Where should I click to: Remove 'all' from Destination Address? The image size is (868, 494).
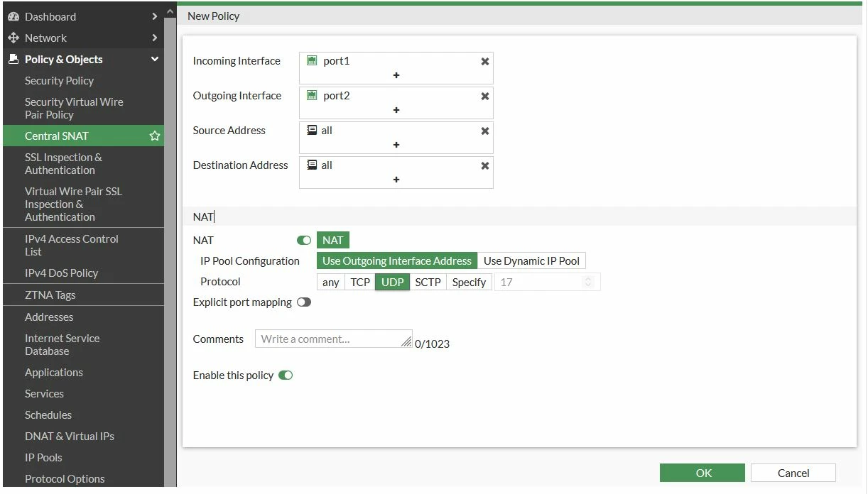(485, 165)
